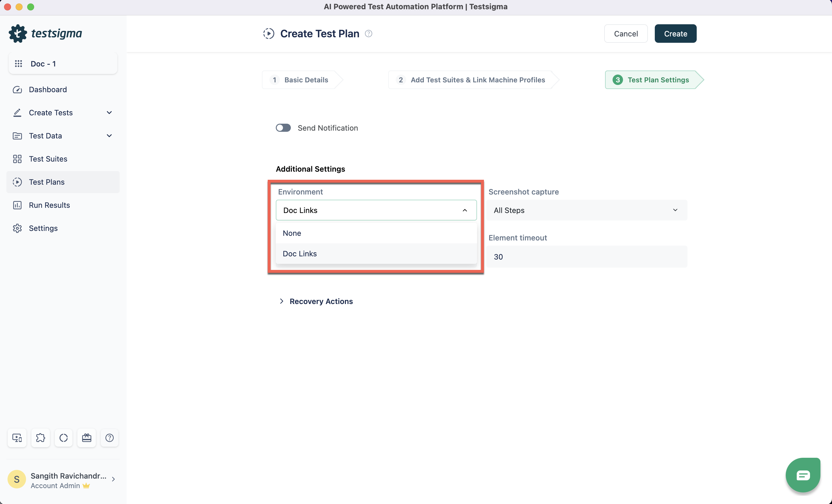The height and width of the screenshot is (504, 832).
Task: Click the Dashboard gauge icon
Action: [x=17, y=90]
